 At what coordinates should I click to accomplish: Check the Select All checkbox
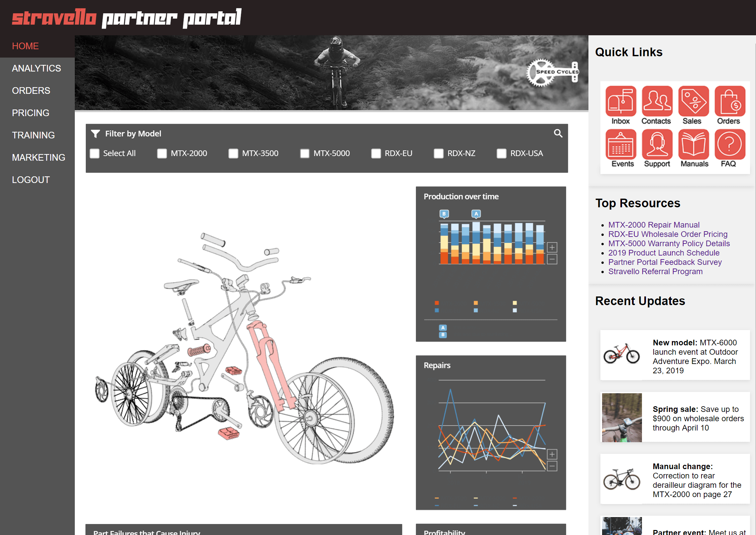pos(95,153)
